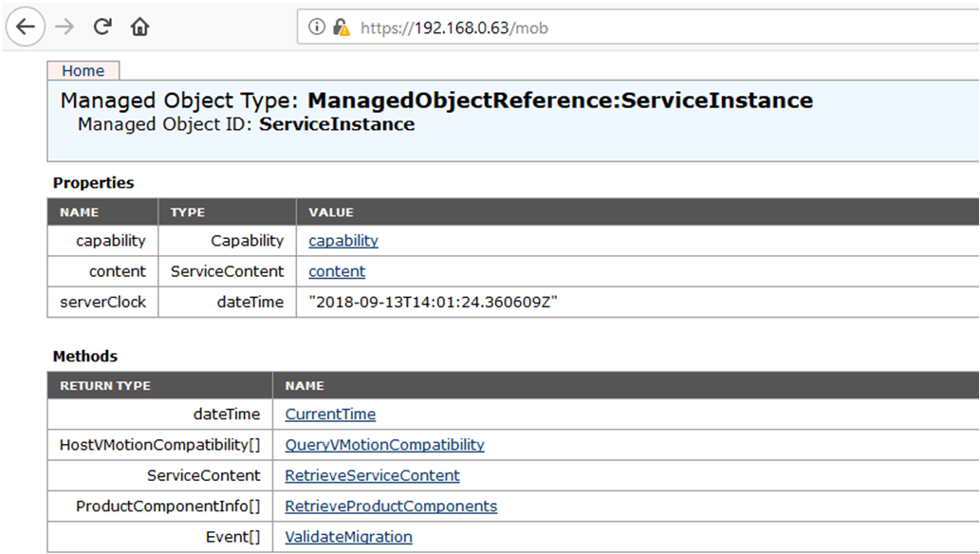Open the capability property link

click(342, 240)
